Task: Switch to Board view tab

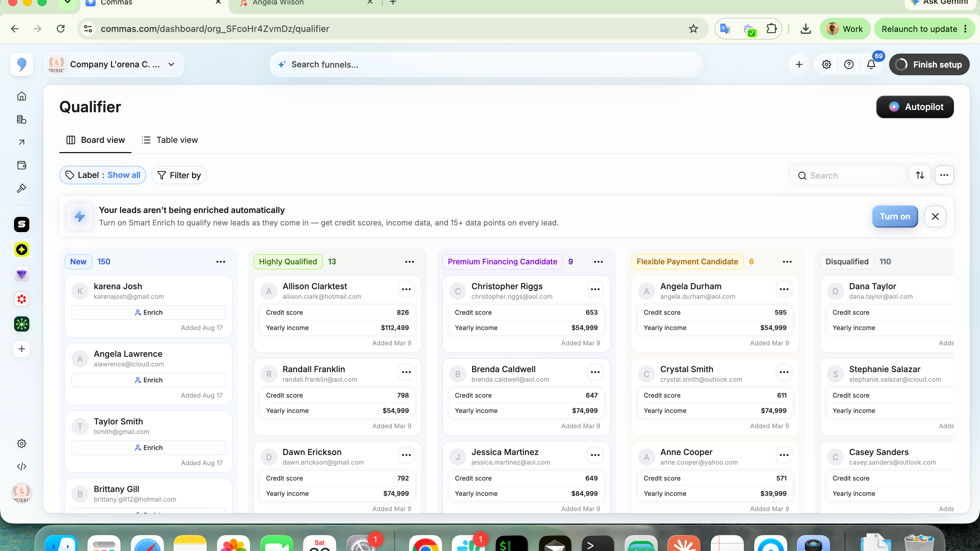Action: (95, 140)
